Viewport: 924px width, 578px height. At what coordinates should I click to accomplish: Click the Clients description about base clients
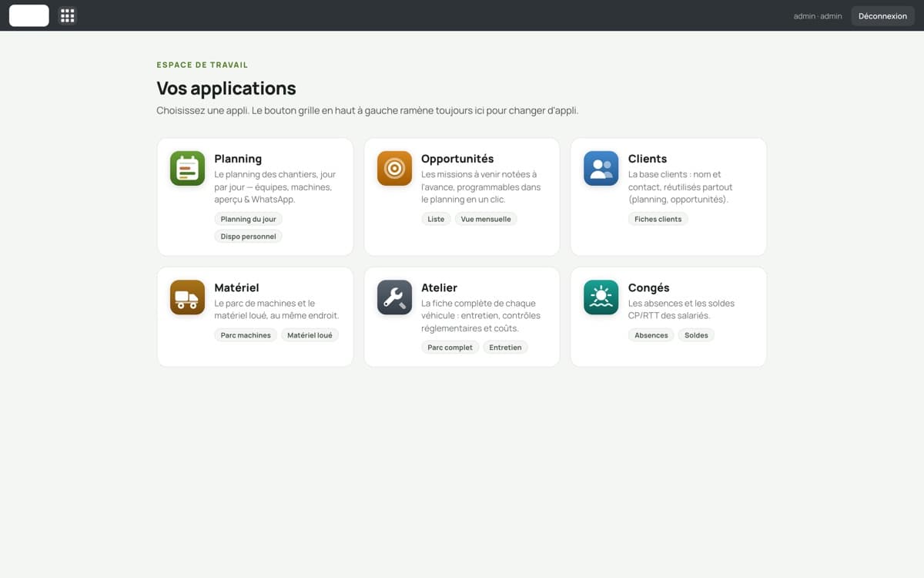pyautogui.click(x=681, y=187)
